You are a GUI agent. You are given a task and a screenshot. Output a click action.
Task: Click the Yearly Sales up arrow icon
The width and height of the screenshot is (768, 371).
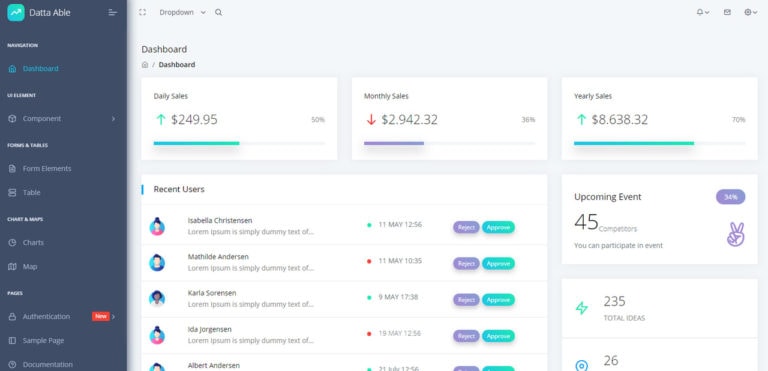tap(581, 120)
